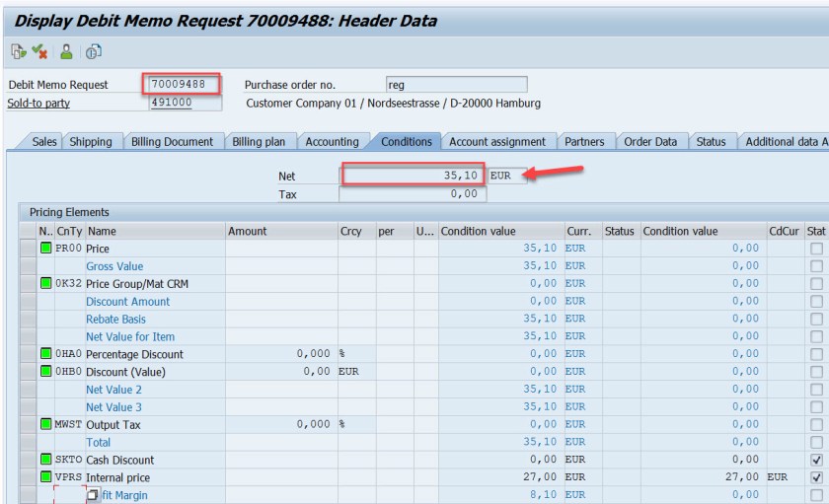Toggle Stat checkbox in Output Tax row

816,424
